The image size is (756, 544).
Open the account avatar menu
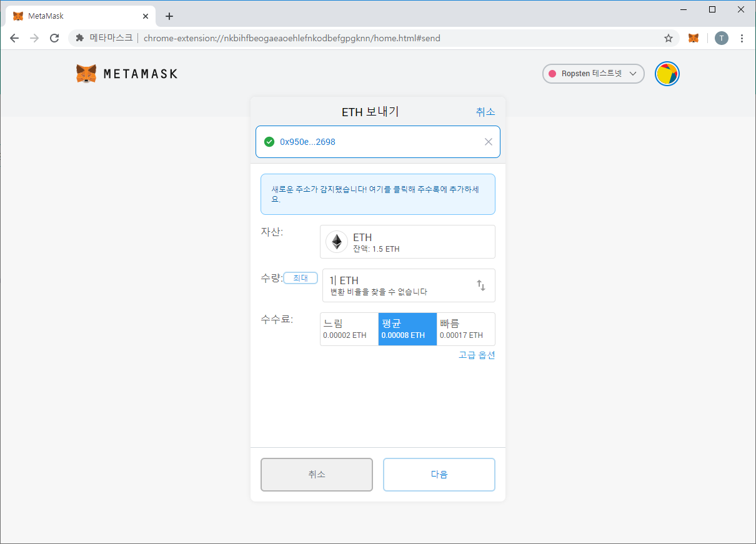(x=667, y=74)
